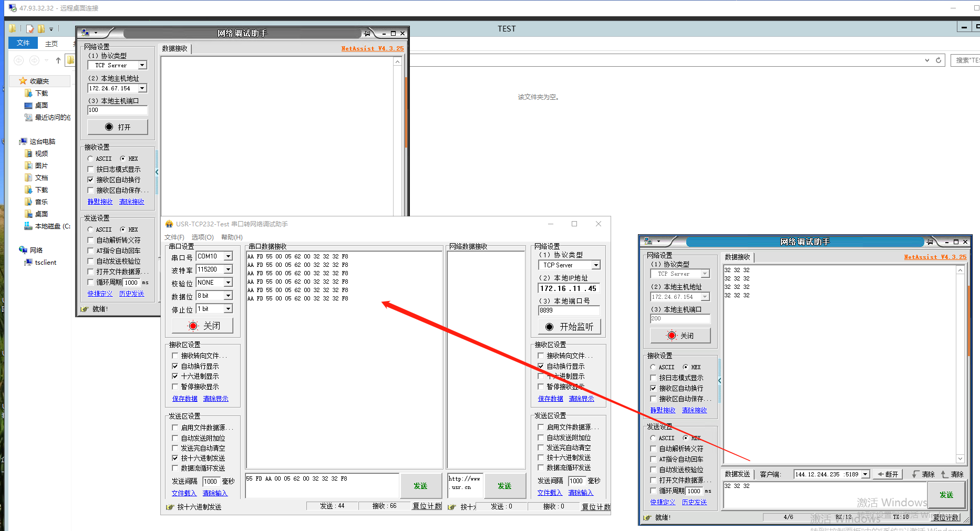Open the client 144.12.244.235:5189 dropdown
980x531 pixels.
pos(865,474)
